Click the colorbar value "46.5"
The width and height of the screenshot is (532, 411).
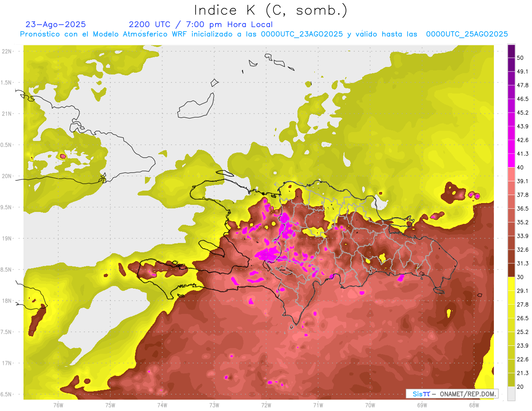tap(523, 99)
